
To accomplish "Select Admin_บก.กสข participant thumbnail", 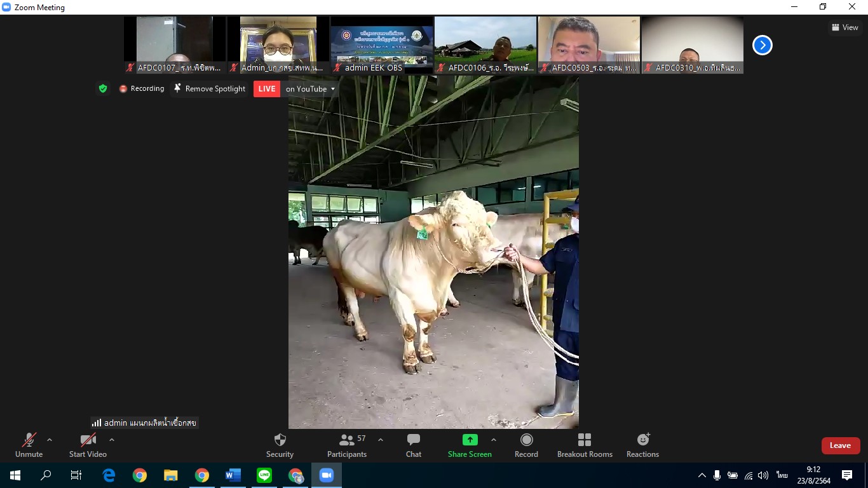I will pyautogui.click(x=278, y=45).
